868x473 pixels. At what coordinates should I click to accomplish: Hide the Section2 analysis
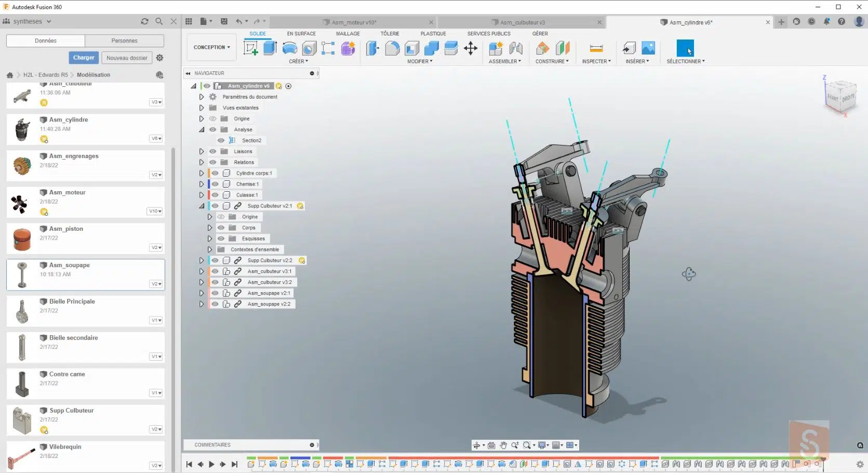click(221, 140)
